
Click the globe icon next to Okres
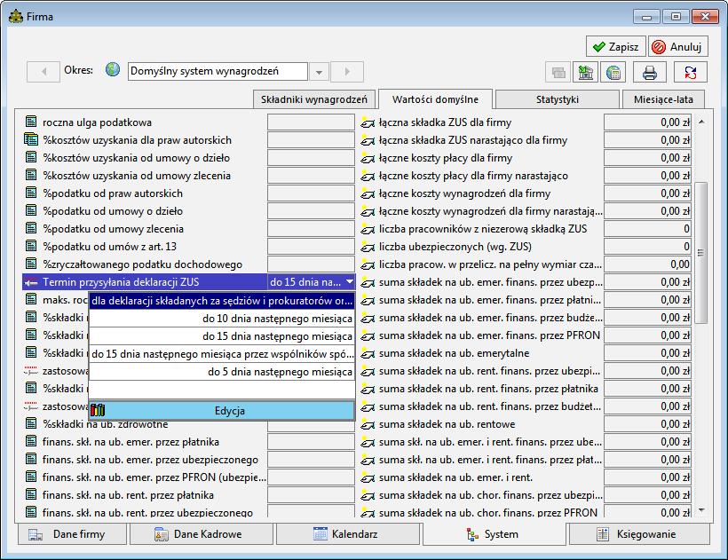click(113, 69)
